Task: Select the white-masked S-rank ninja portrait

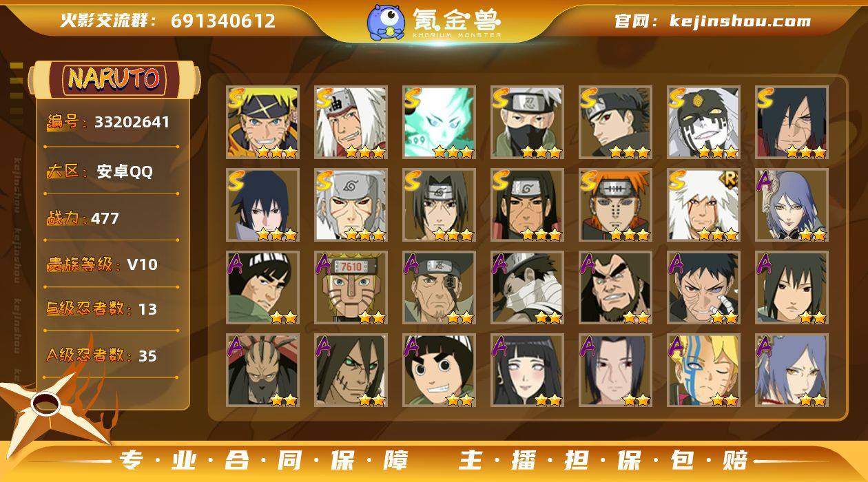Action: click(x=703, y=123)
